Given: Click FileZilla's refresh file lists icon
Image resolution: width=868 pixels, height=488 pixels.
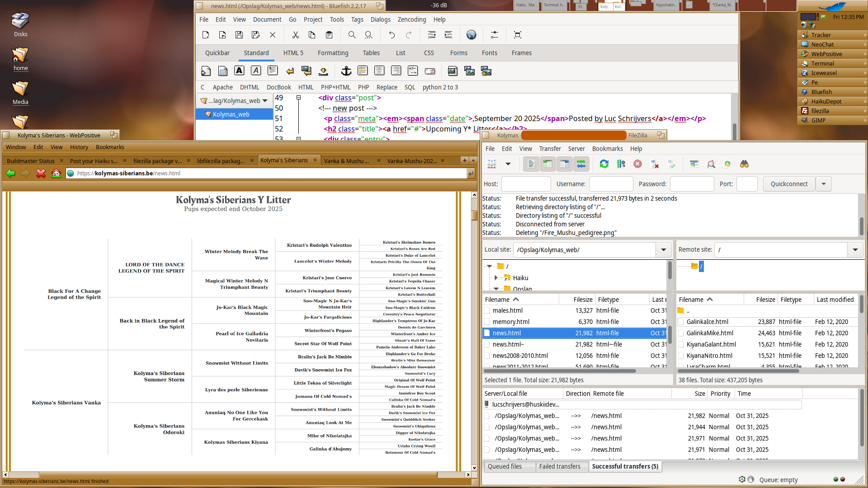Looking at the screenshot, I should pos(604,164).
